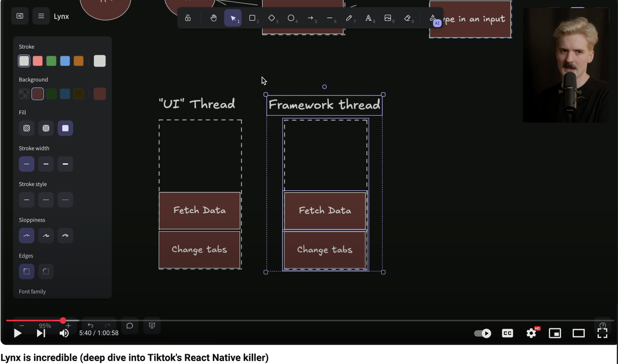Select the ellipse/circle tool
618x364 pixels.
click(x=291, y=18)
